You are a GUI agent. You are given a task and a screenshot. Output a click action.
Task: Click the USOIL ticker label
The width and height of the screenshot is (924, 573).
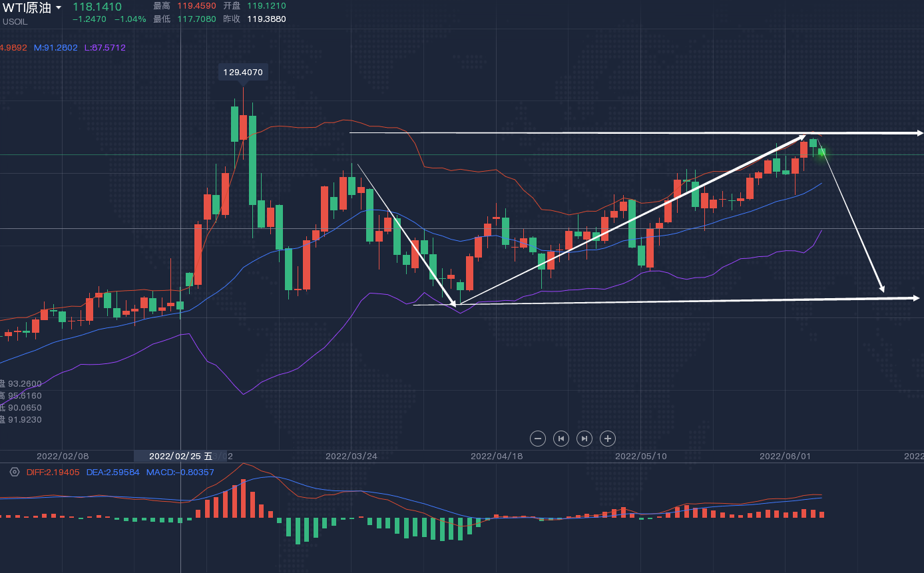point(15,21)
